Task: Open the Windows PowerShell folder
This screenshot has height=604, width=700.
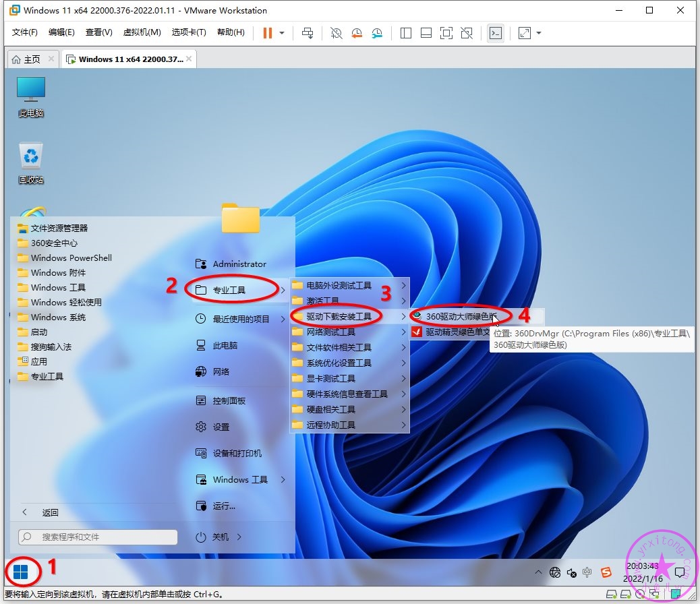Action: pyautogui.click(x=65, y=258)
